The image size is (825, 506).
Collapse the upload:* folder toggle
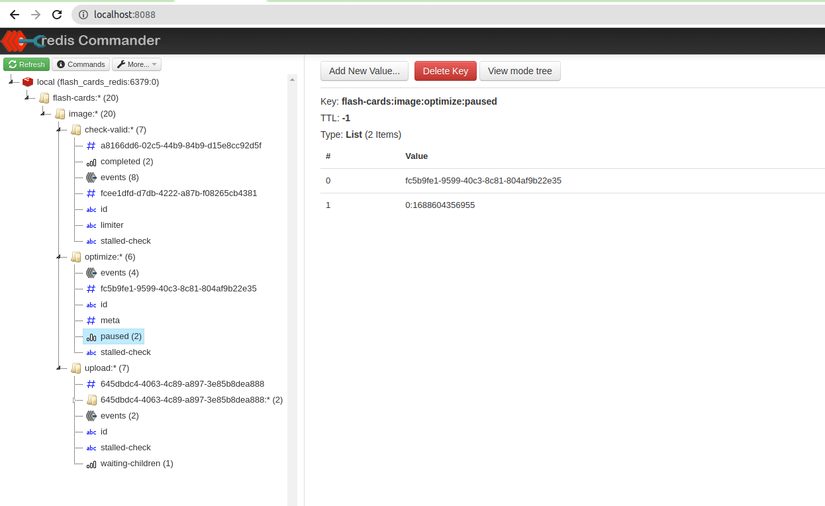59,368
